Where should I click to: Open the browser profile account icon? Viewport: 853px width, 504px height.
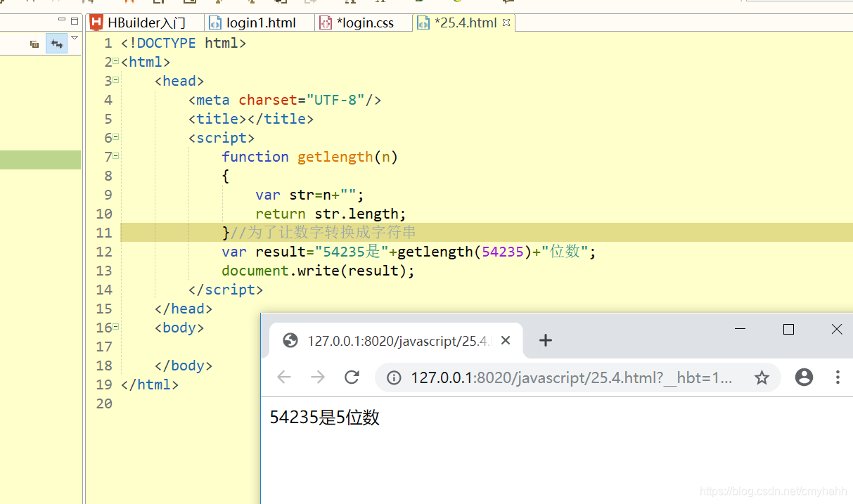(x=804, y=377)
